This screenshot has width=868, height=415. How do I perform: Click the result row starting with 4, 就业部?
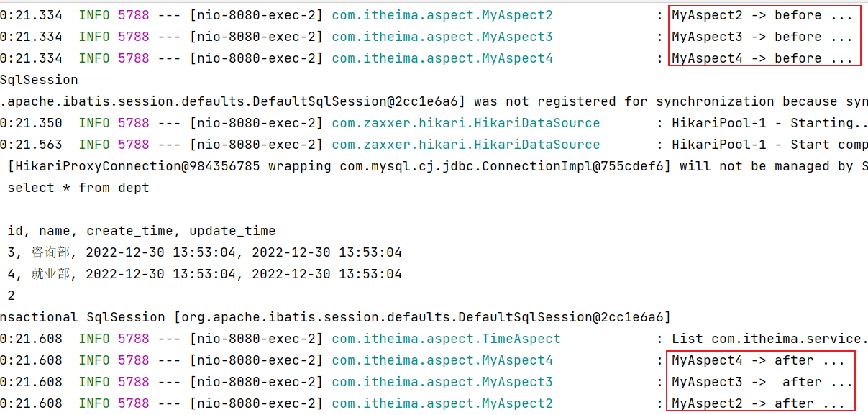[x=204, y=274]
